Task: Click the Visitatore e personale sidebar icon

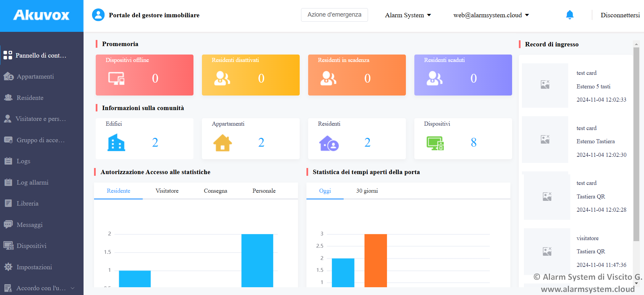Action: 7,119
